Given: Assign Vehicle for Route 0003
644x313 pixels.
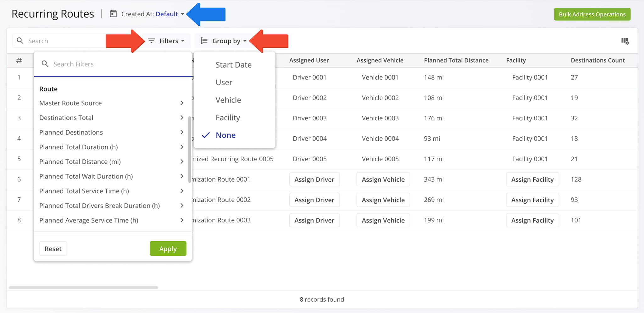Looking at the screenshot, I should click(x=383, y=220).
